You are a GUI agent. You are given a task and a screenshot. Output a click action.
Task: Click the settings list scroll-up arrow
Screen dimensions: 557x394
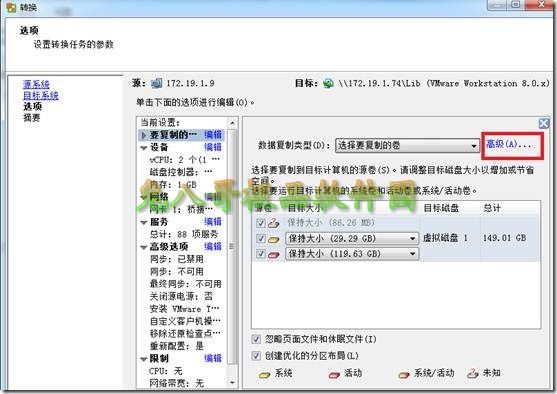click(232, 123)
